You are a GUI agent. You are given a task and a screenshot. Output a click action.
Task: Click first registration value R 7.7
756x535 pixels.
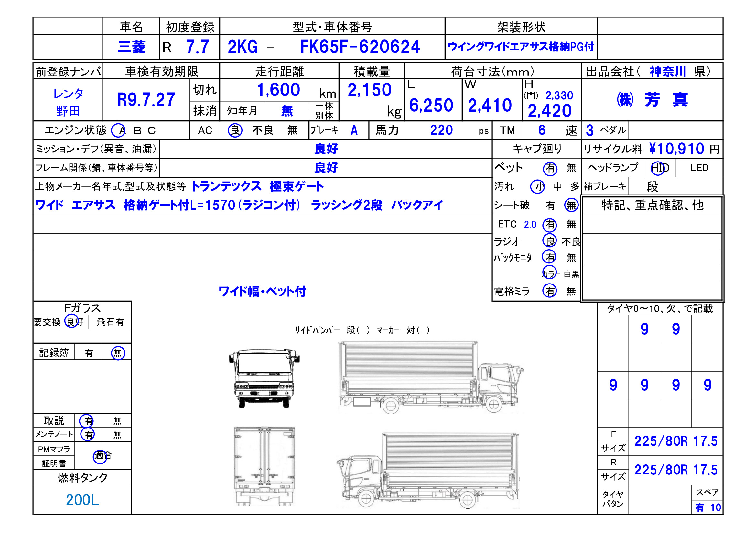[186, 47]
